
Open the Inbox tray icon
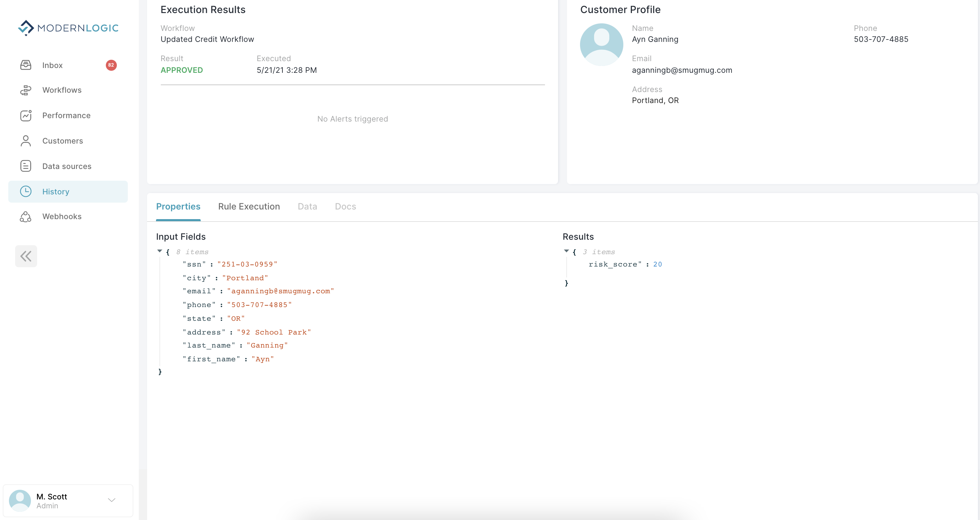coord(25,65)
